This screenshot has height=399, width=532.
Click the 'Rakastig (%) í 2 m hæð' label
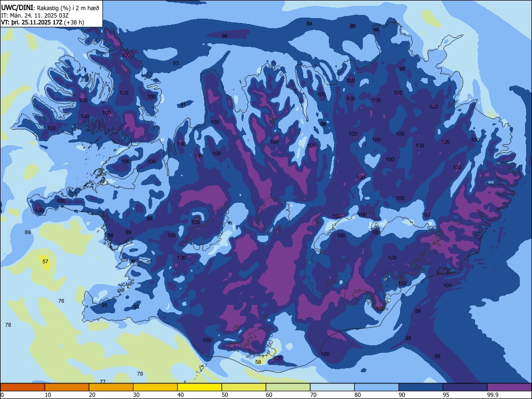tap(68, 8)
